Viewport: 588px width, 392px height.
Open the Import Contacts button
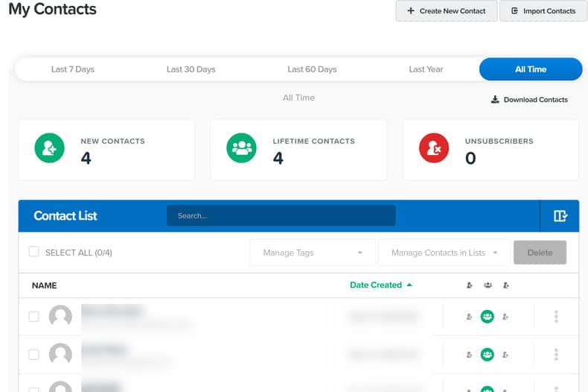click(543, 11)
